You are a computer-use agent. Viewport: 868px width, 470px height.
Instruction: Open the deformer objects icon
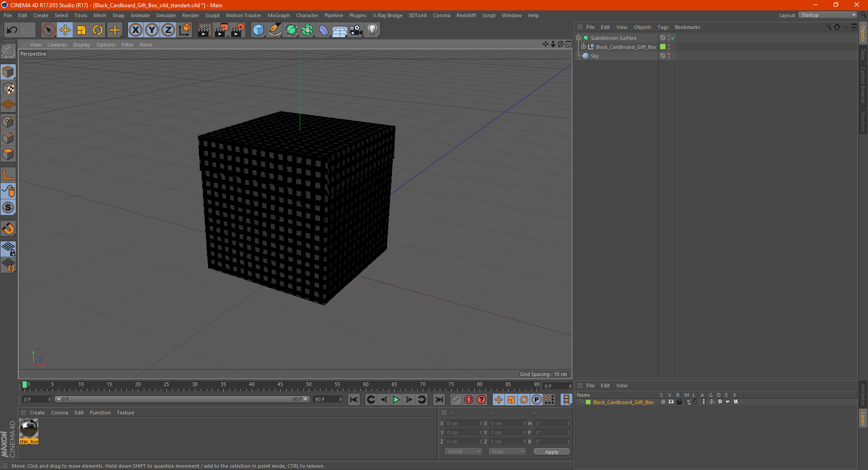[x=324, y=30]
